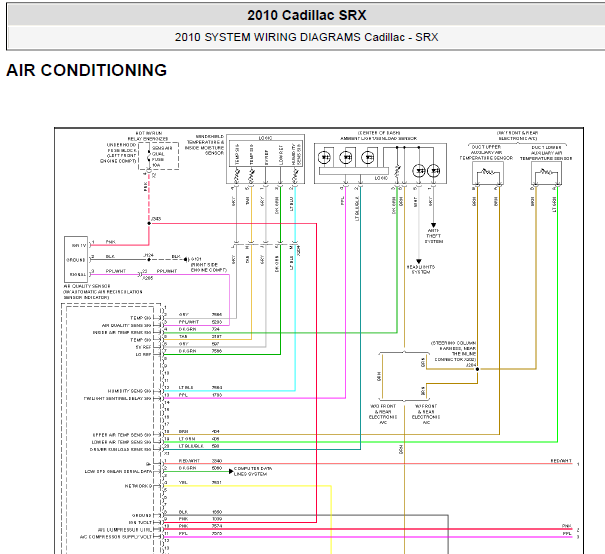The height and width of the screenshot is (554, 605).
Task: Select the "LOW SPD GMLAN SERIAL DATA" pin label
Action: coord(118,471)
